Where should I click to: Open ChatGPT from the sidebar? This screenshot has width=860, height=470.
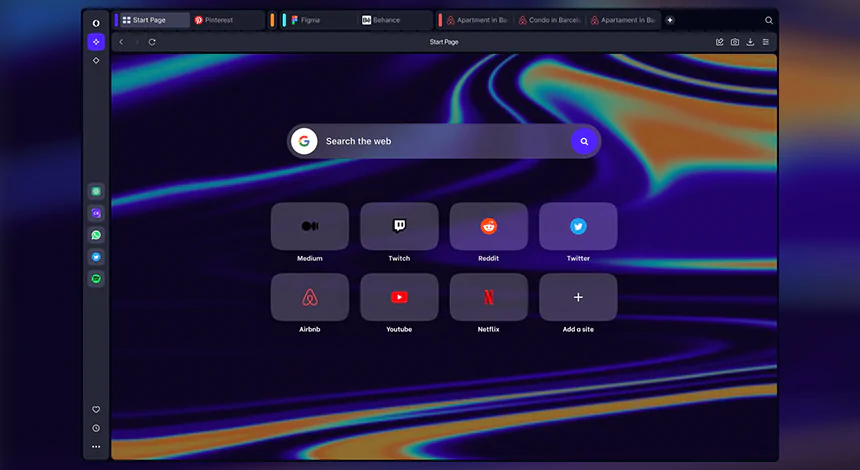coord(96,191)
